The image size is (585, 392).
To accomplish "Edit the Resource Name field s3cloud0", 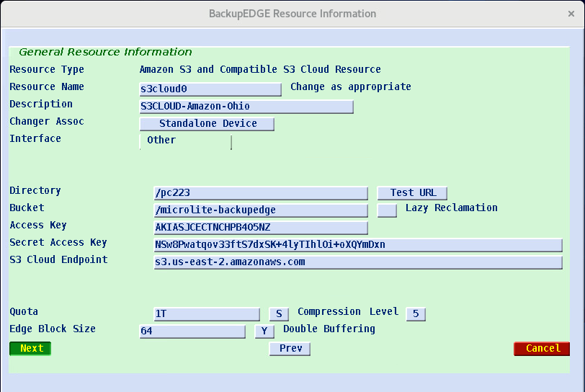I will pyautogui.click(x=210, y=89).
